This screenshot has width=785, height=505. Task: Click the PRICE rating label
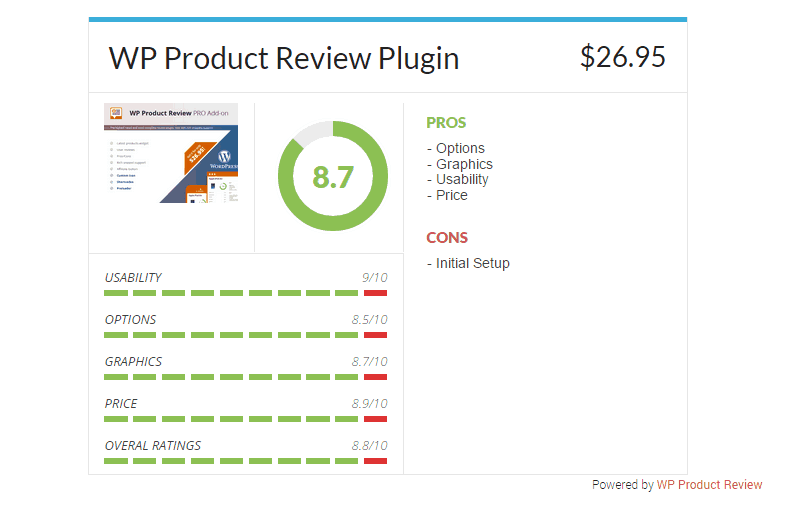[x=121, y=404]
